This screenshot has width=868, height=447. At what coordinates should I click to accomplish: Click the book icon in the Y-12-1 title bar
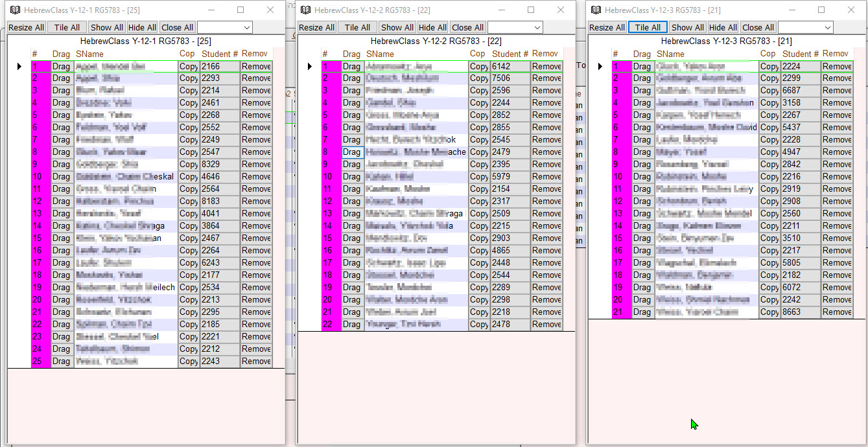(16, 10)
